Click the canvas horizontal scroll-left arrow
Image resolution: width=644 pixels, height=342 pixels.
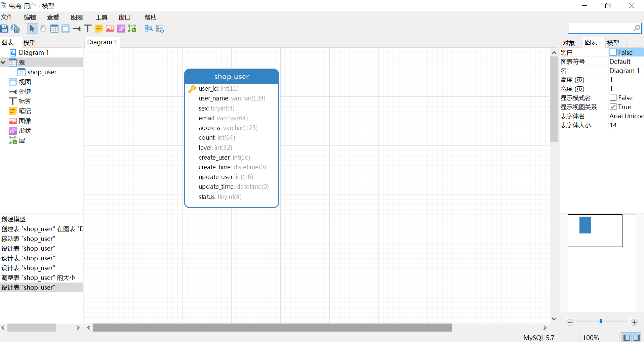(88, 328)
